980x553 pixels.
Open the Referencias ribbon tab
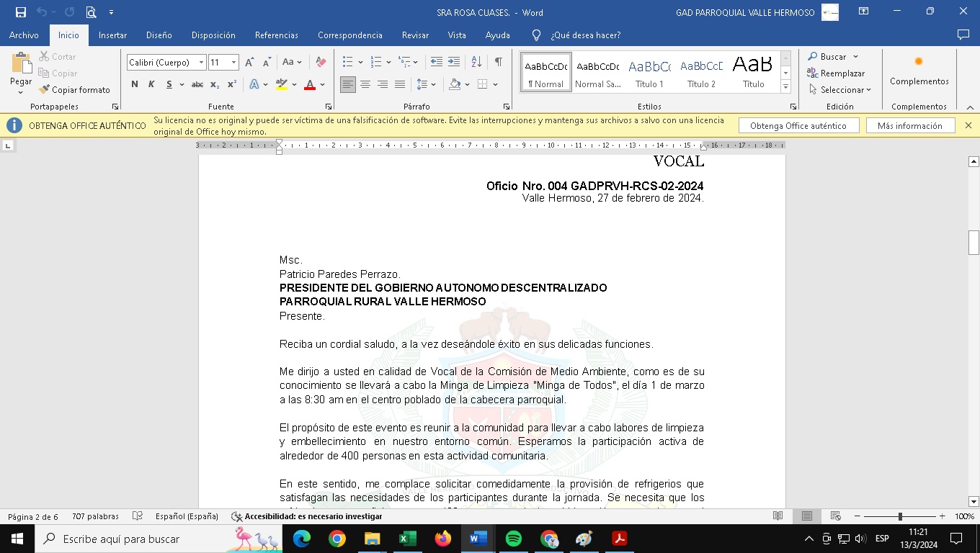click(x=276, y=35)
